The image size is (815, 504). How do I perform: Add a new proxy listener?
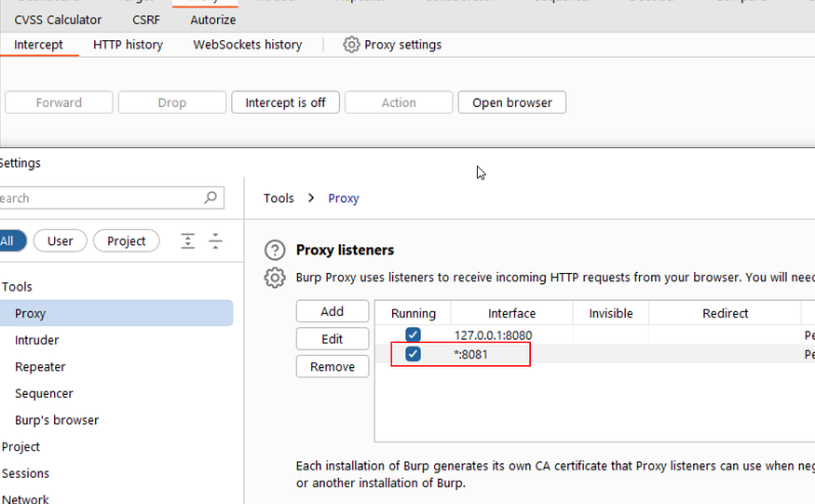[x=333, y=311]
